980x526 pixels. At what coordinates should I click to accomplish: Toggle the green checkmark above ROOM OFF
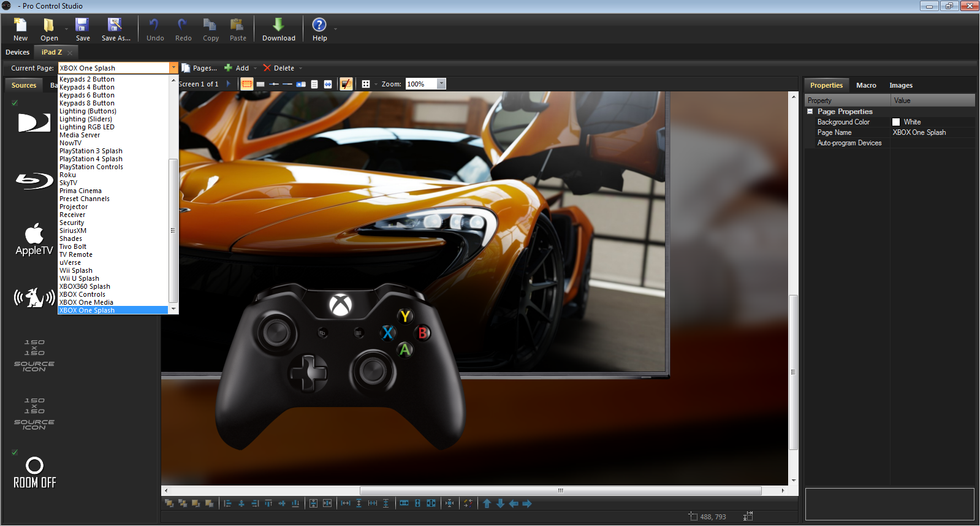point(15,452)
